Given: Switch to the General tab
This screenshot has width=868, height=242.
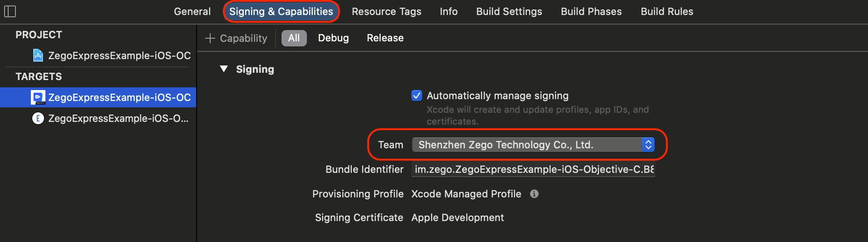Looking at the screenshot, I should tap(192, 11).
